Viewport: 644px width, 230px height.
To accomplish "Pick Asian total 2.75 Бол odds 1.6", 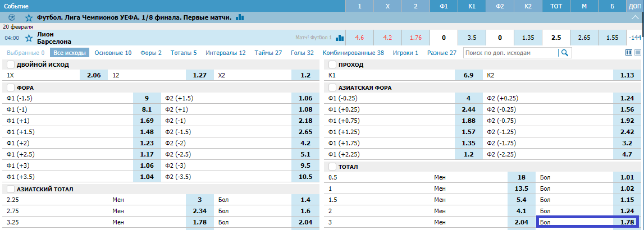I will pos(305,211).
